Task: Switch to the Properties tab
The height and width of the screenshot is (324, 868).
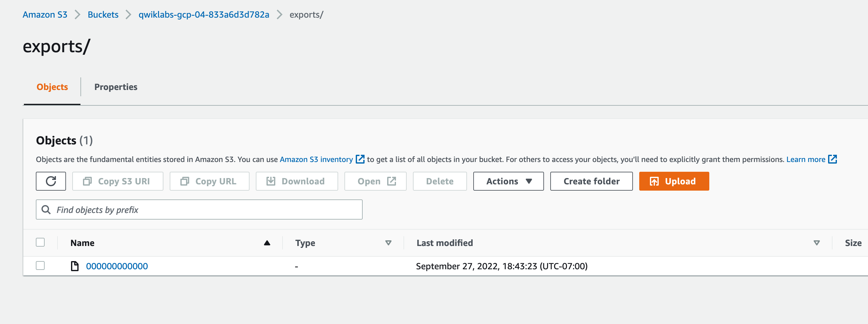Action: (x=116, y=87)
